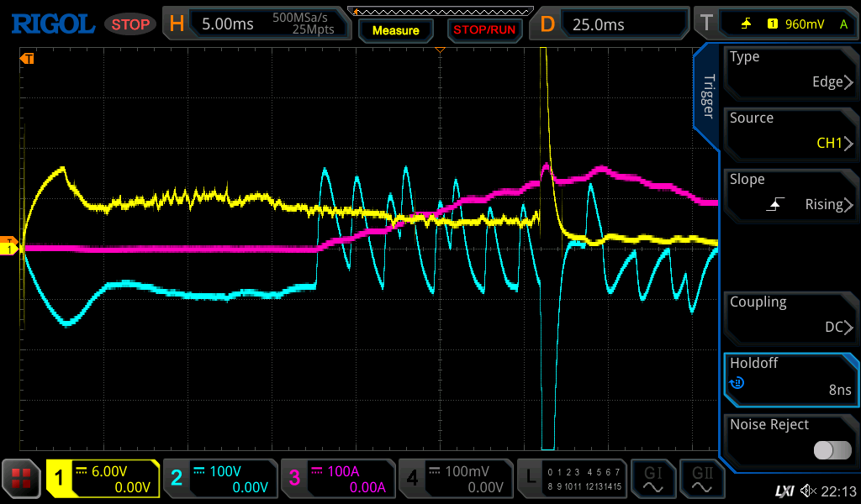861x504 pixels.
Task: Click the LXI network status icon
Action: [x=784, y=491]
